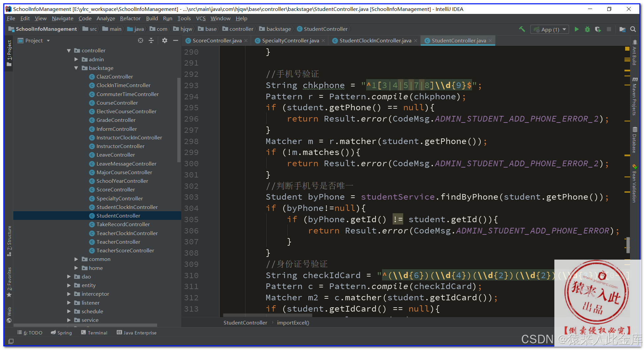Click importExcel() in editor breadcrumb
644x350 pixels.
coord(293,323)
